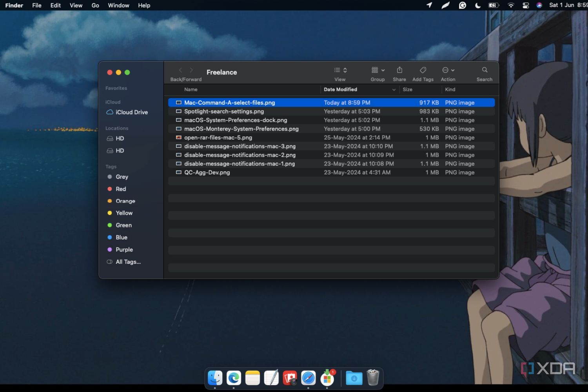588x392 pixels.
Task: Open the Notes app from the Dock
Action: click(x=252, y=377)
